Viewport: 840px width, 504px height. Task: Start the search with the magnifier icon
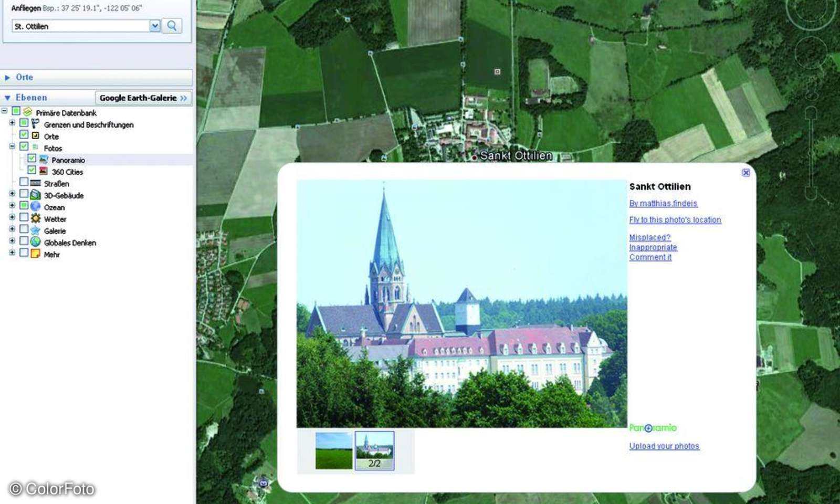click(172, 26)
